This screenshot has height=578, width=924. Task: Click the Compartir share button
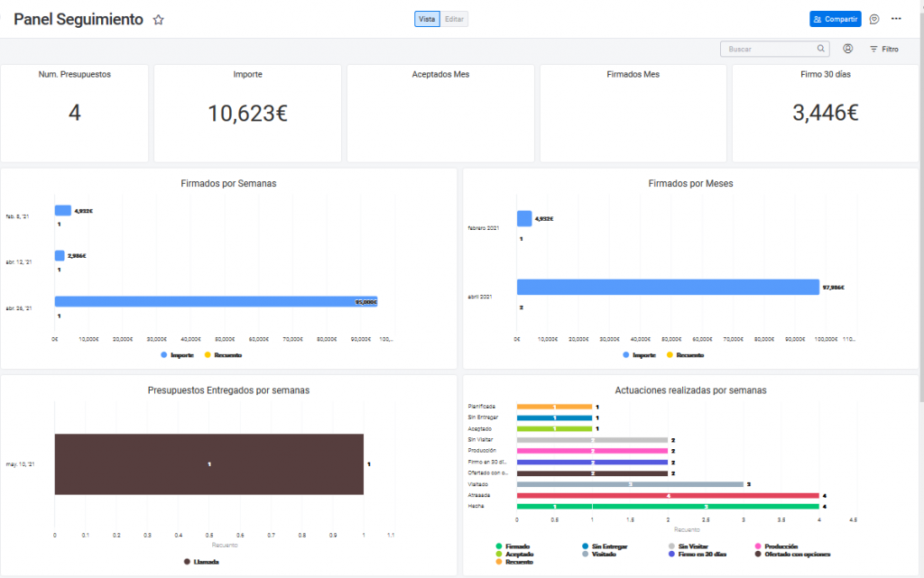pyautogui.click(x=835, y=19)
